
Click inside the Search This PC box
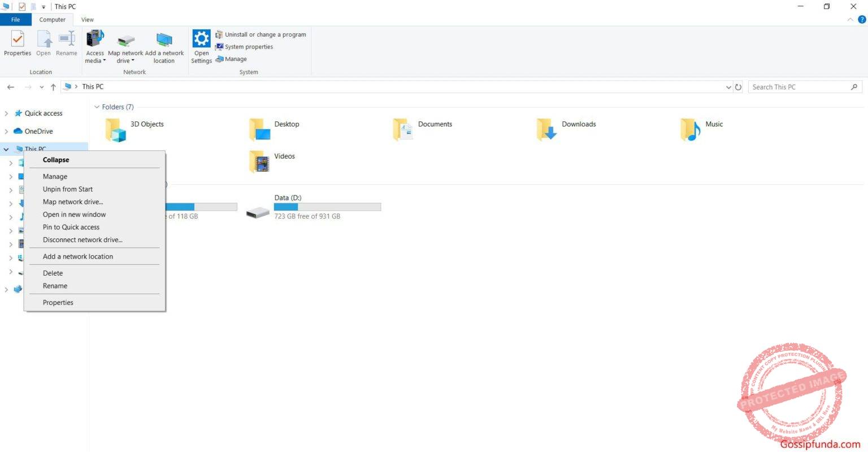click(x=797, y=86)
